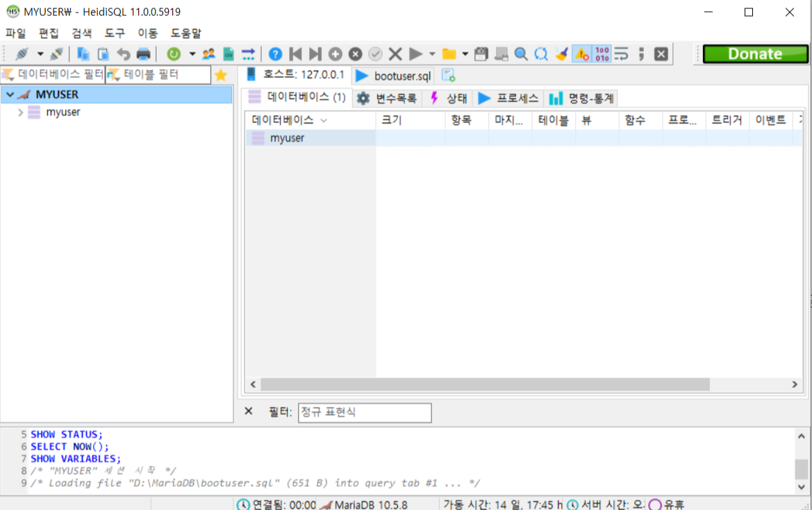This screenshot has width=812, height=510.
Task: Open the 도움말 menu
Action: pos(186,33)
